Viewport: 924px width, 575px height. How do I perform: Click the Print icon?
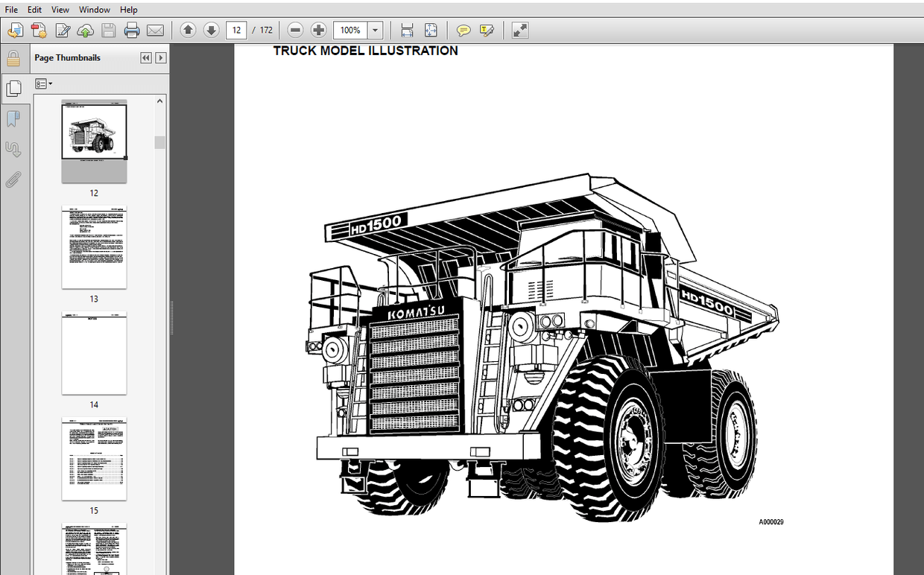coord(132,31)
